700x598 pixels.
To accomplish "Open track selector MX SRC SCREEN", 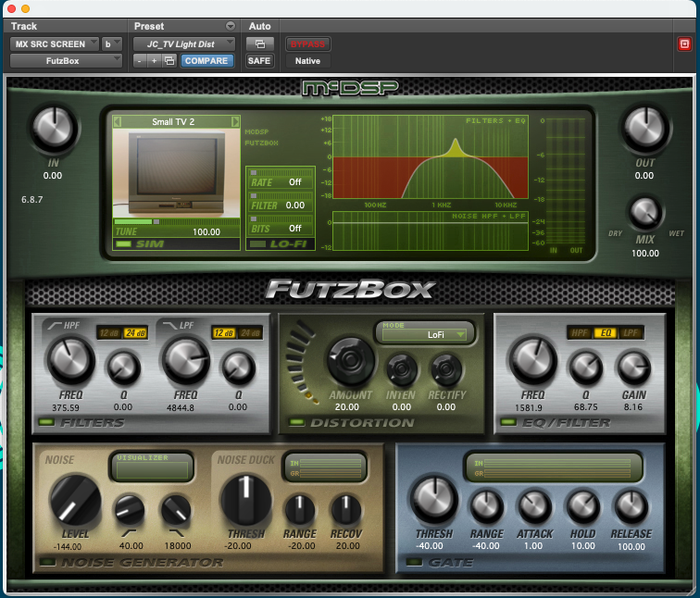I will pos(54,44).
